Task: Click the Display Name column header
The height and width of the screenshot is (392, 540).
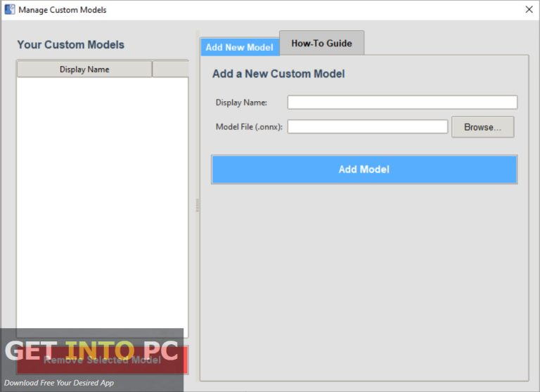Action: coord(84,69)
